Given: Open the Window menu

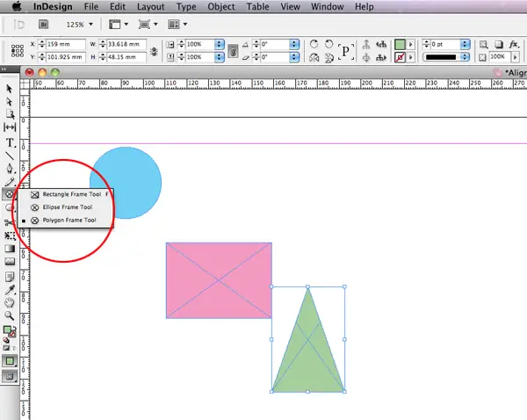Looking at the screenshot, I should click(327, 7).
